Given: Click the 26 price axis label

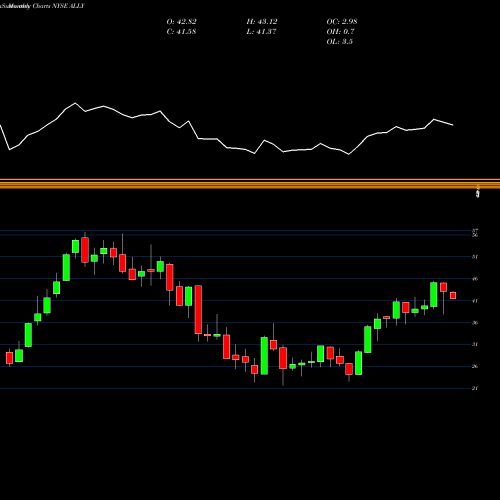Looking at the screenshot, I should (x=475, y=366).
